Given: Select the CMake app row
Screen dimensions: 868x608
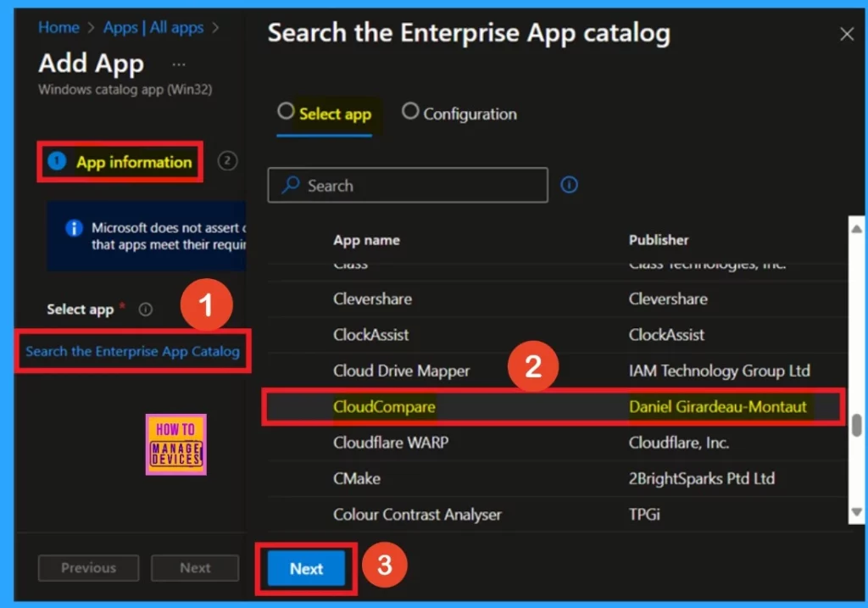Looking at the screenshot, I should point(557,478).
